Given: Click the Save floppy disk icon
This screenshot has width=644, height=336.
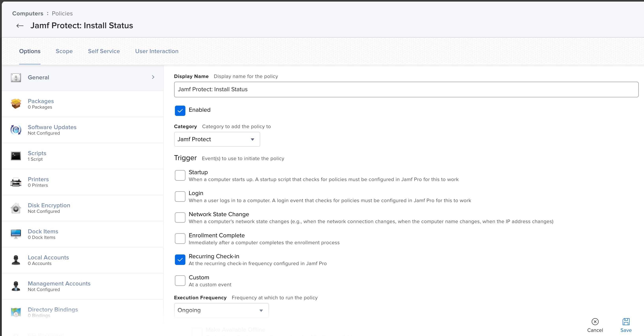Looking at the screenshot, I should pos(626,322).
